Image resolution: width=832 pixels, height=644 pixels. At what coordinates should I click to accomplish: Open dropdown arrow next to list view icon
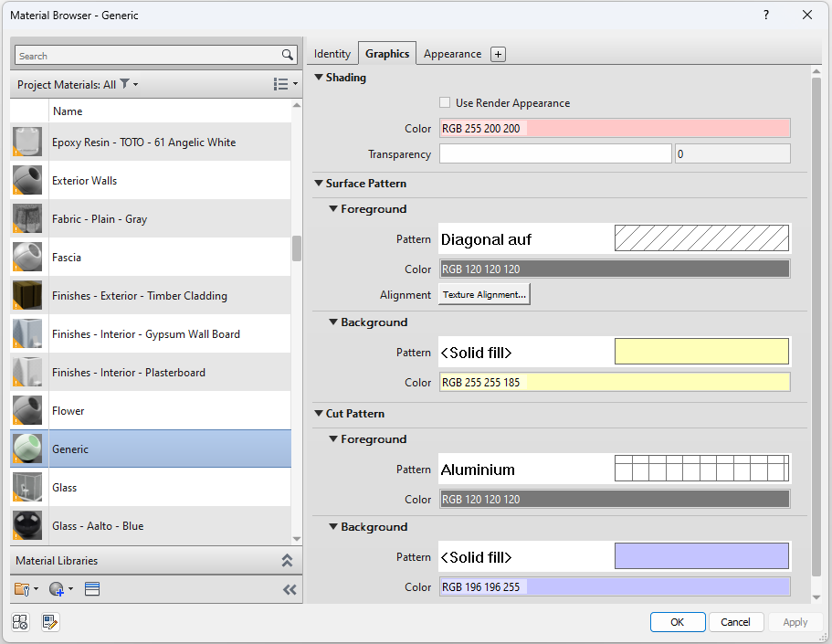(296, 84)
